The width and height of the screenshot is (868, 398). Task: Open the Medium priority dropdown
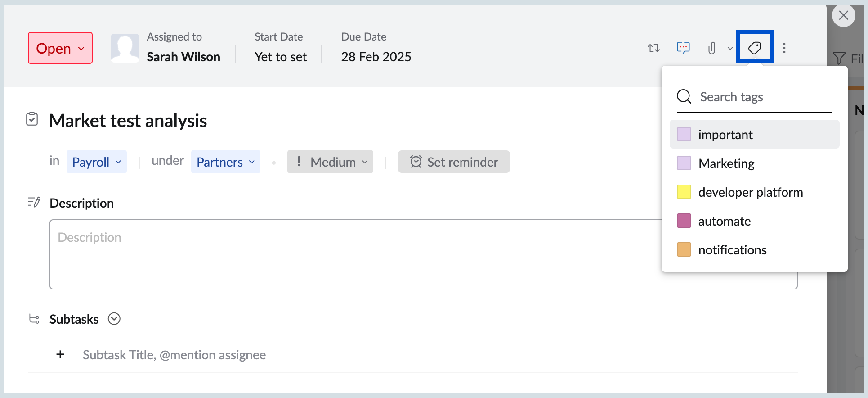point(330,162)
